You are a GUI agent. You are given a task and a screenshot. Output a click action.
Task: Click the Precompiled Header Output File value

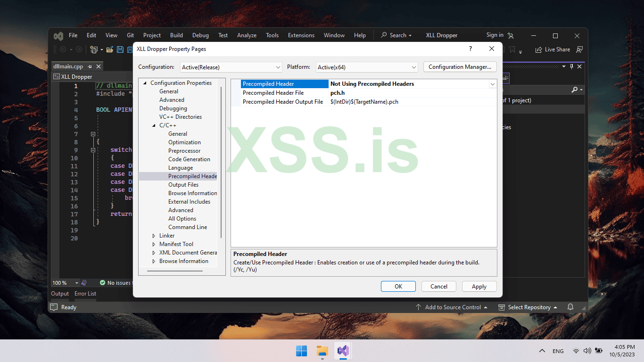[x=364, y=102]
